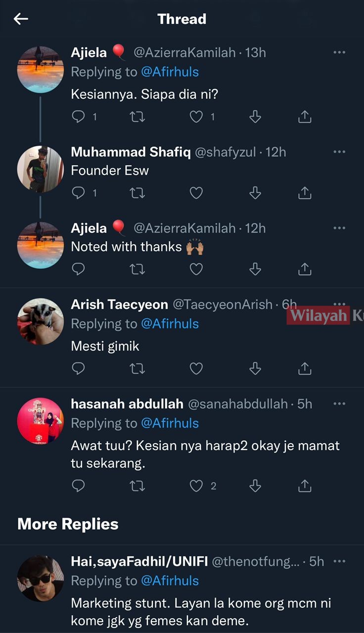Reply to hasanah abdullah's tweet
The width and height of the screenshot is (364, 633).
point(79,486)
